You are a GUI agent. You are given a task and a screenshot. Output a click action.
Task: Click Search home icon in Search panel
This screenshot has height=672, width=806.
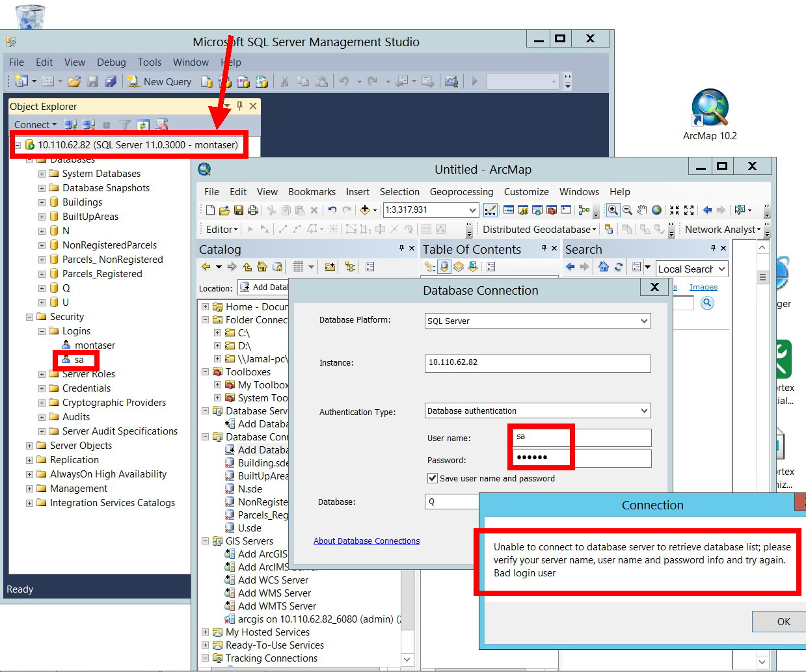click(604, 267)
